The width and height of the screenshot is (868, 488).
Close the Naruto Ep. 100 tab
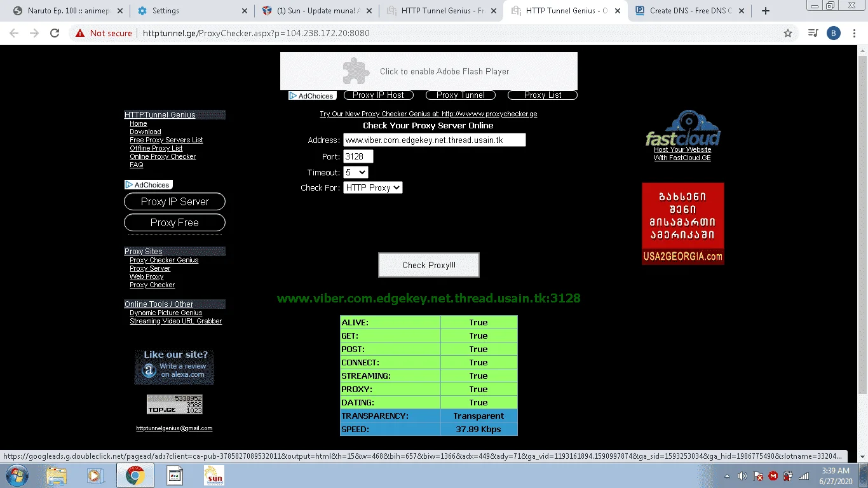(x=121, y=11)
